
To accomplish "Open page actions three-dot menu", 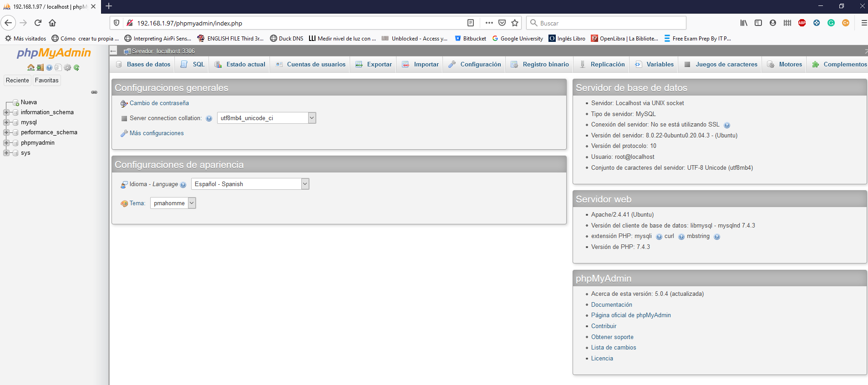I will [489, 23].
